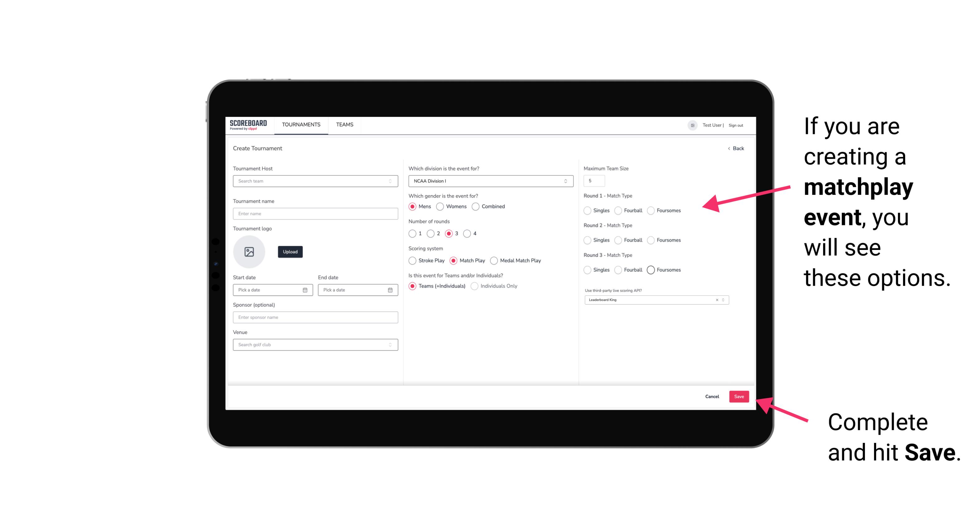Switch to the TEAMS tab
This screenshot has height=527, width=980.
[344, 125]
